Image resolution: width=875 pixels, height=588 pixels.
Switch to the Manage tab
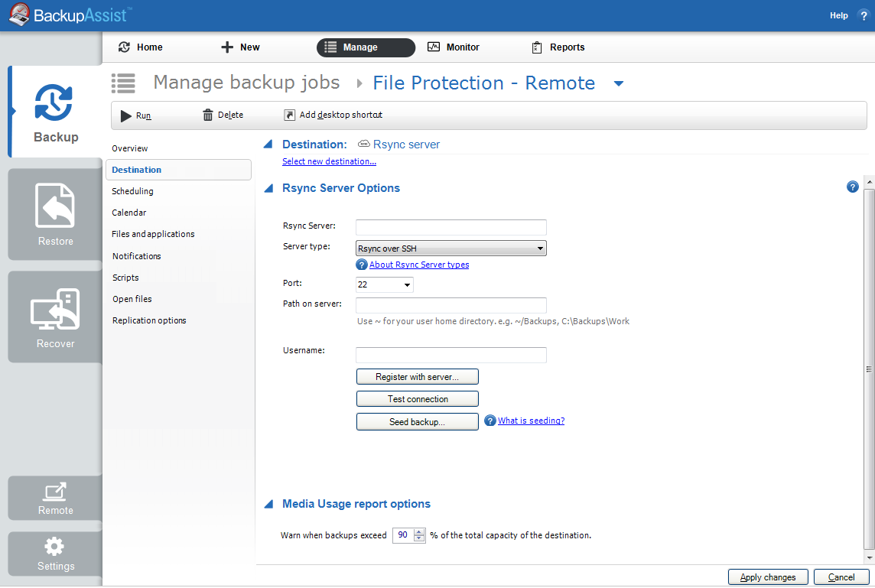(x=366, y=47)
